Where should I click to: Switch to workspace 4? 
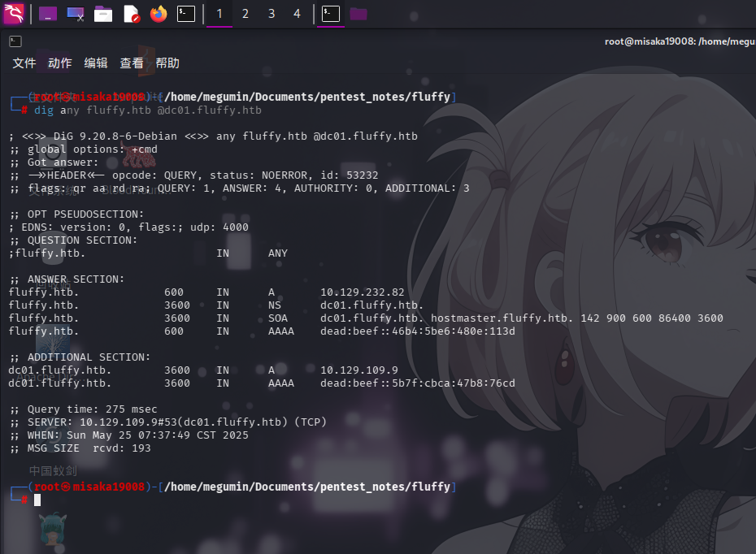[297, 14]
